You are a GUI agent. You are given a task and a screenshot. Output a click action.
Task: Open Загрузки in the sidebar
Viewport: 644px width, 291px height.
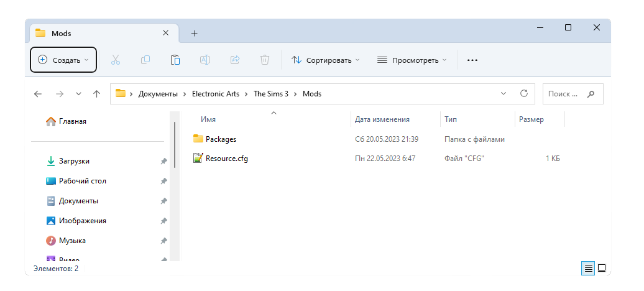pyautogui.click(x=74, y=161)
